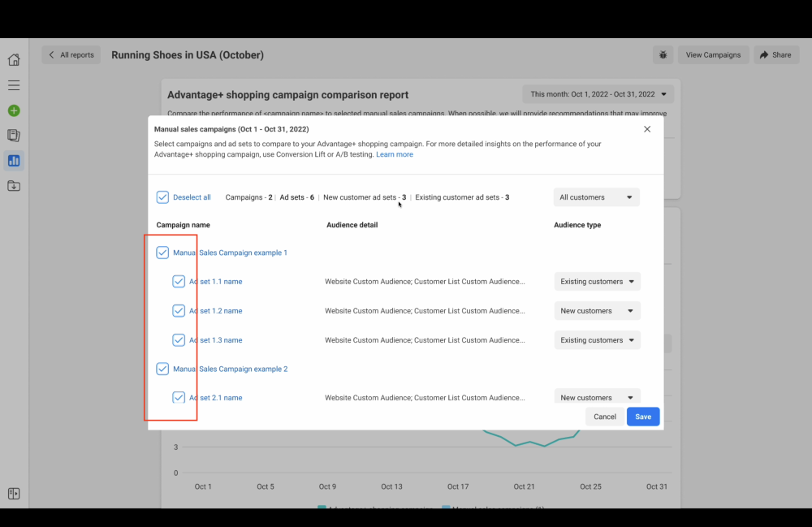Open the pages document sidebar icon
This screenshot has height=527, width=812.
[x=14, y=136]
